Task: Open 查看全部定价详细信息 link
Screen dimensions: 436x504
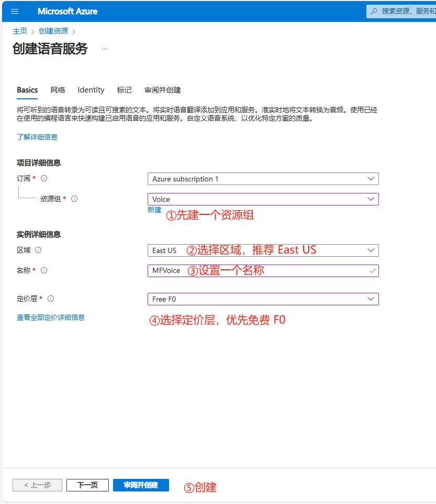Action: coord(51,317)
